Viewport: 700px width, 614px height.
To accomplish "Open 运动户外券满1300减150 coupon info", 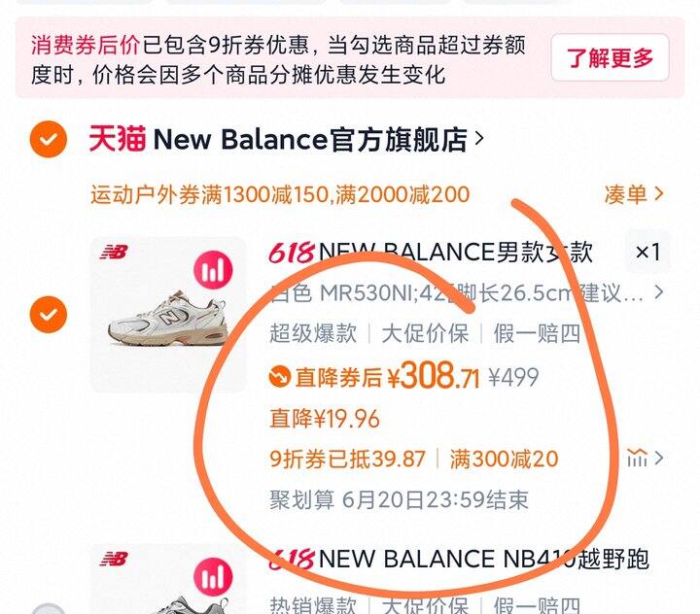I will coord(280,195).
